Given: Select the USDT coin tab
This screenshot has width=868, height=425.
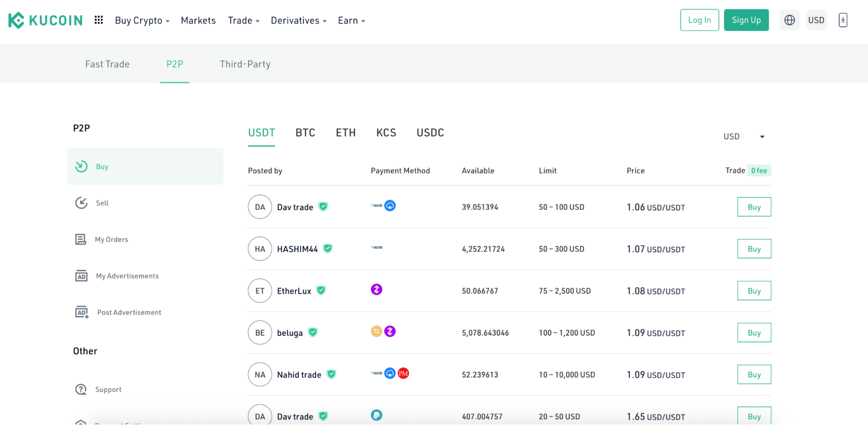Looking at the screenshot, I should (261, 133).
